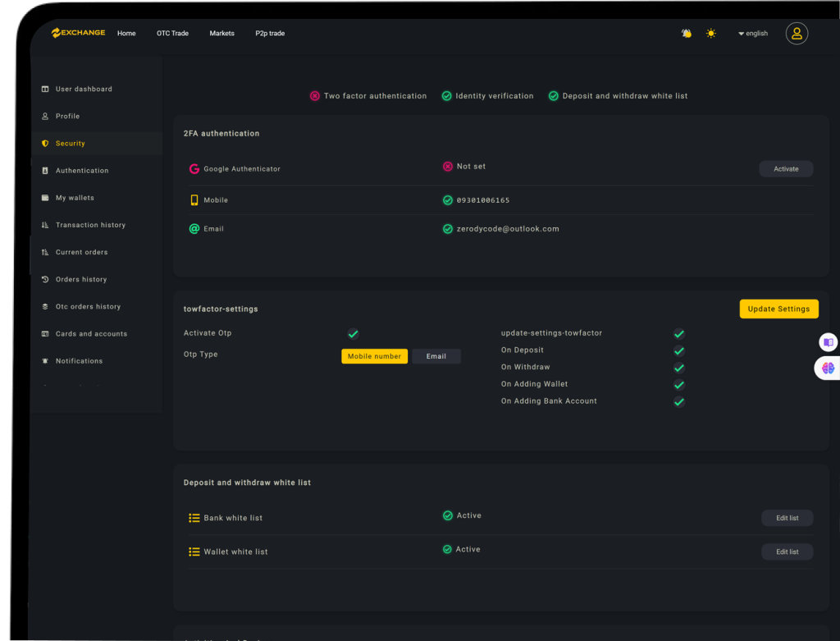Click the Bank white list icon

point(194,519)
